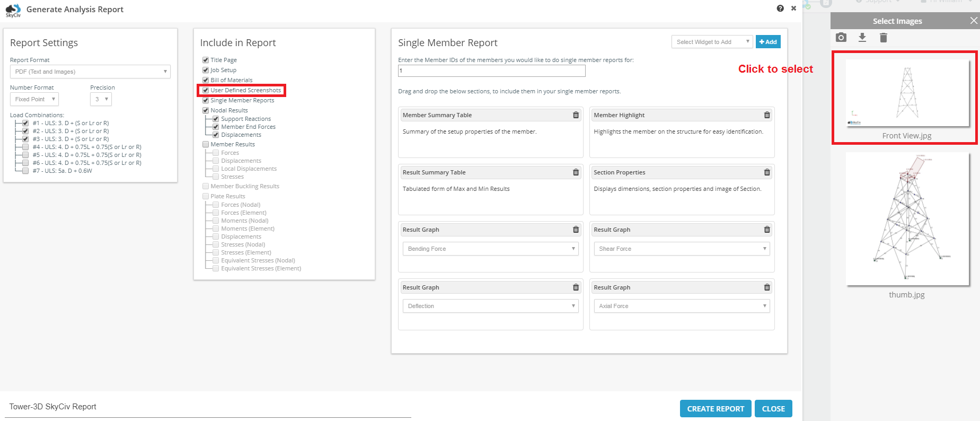Click the trash icon in Select Images toolbar
Viewport: 980px width, 421px height.
(x=883, y=38)
